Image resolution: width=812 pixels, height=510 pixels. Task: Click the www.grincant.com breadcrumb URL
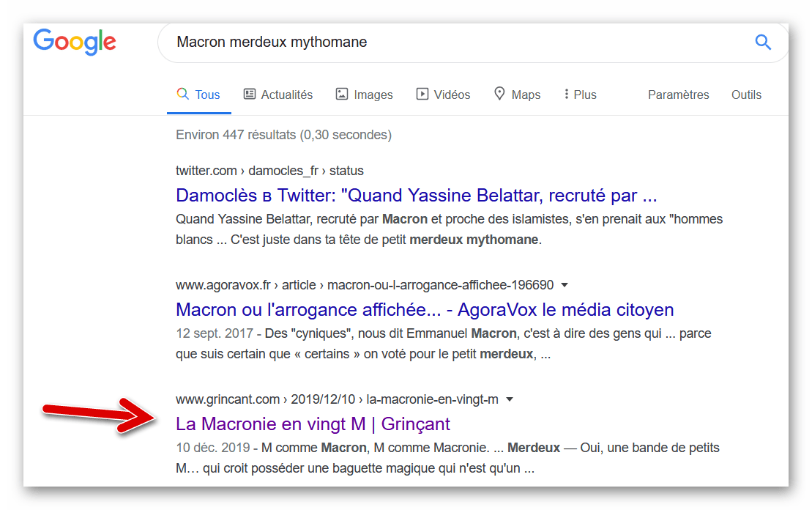tap(337, 399)
